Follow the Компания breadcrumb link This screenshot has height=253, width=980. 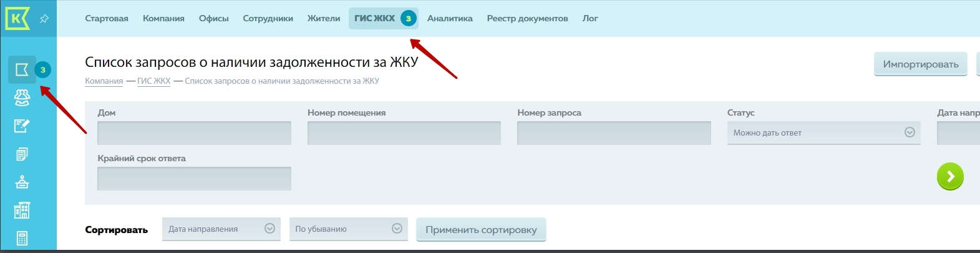point(104,81)
